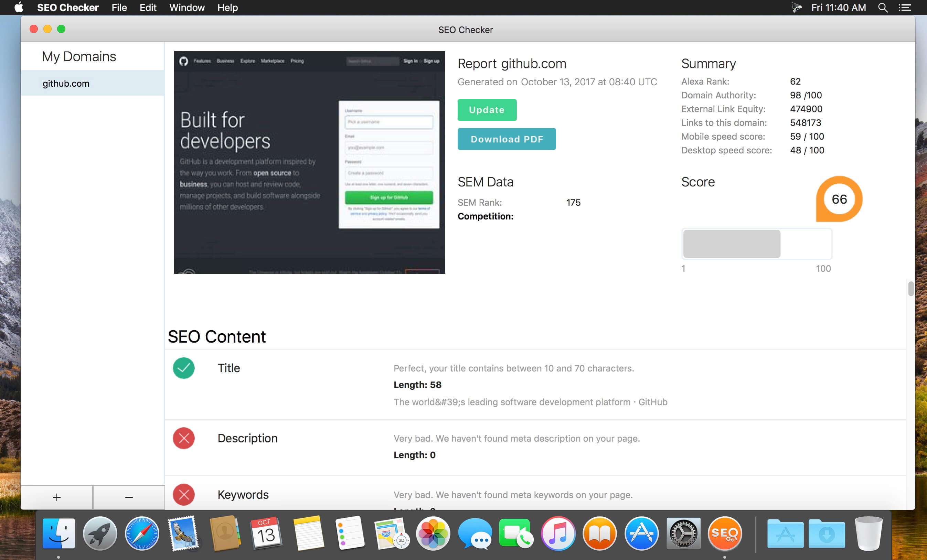Open the Edit menu

148,8
